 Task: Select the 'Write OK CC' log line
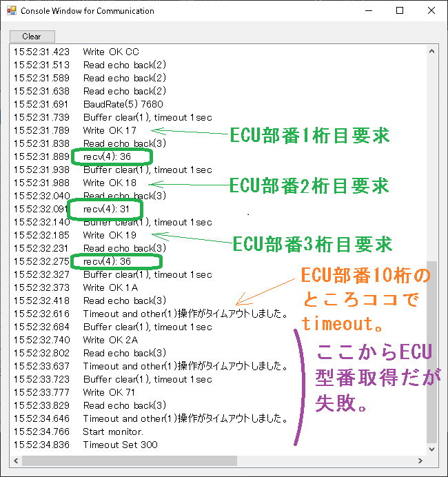pos(111,52)
